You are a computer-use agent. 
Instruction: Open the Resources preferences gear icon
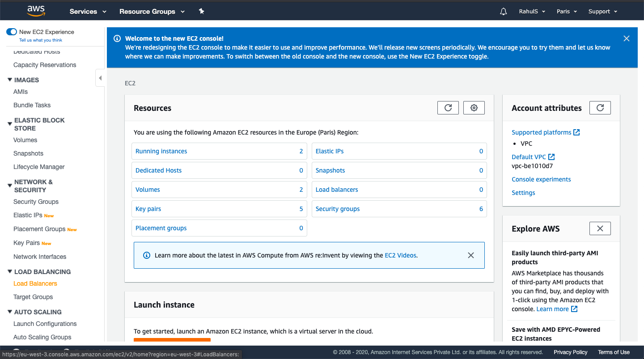coord(474,107)
